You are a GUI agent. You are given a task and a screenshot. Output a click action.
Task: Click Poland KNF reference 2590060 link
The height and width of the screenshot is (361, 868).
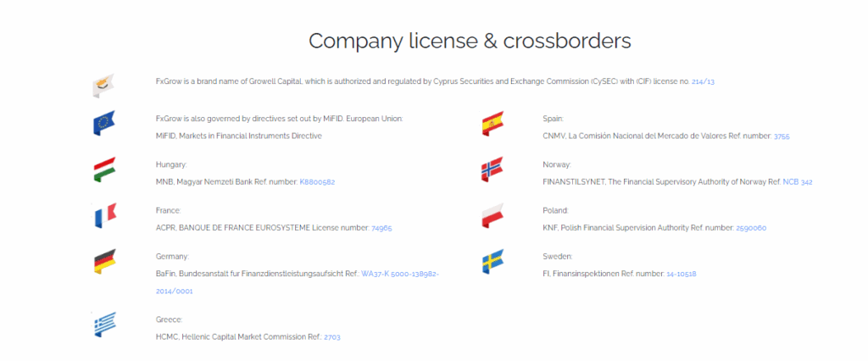click(x=752, y=228)
